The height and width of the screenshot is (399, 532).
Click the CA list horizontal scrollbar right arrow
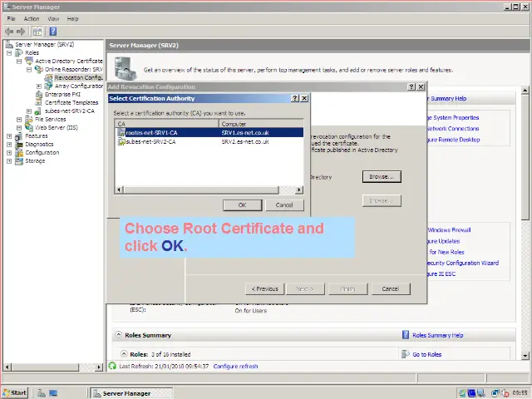[299, 190]
